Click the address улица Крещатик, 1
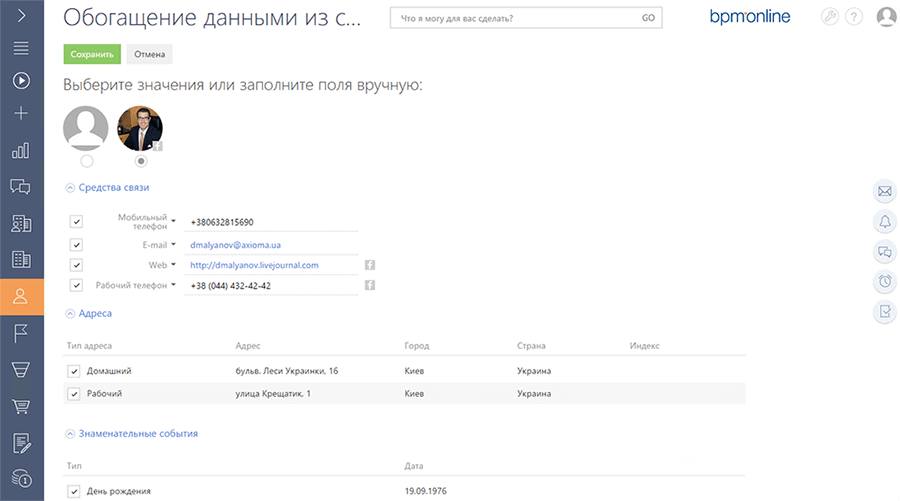 tap(273, 394)
